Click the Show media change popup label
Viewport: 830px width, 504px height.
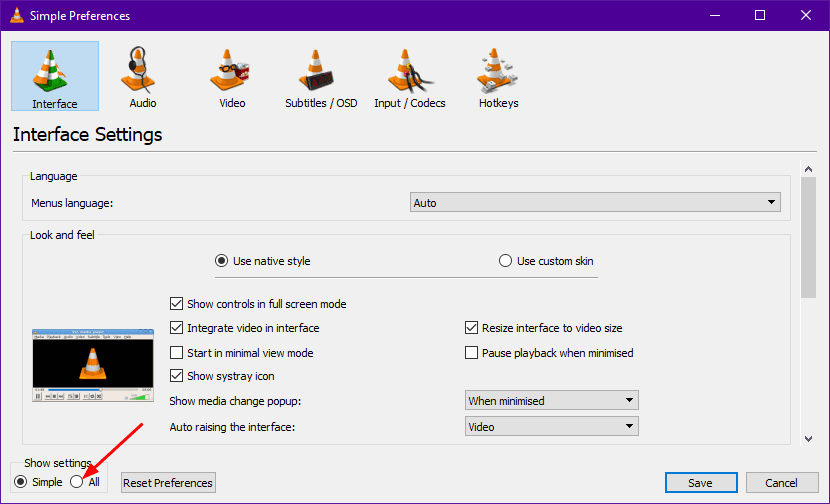pyautogui.click(x=235, y=401)
